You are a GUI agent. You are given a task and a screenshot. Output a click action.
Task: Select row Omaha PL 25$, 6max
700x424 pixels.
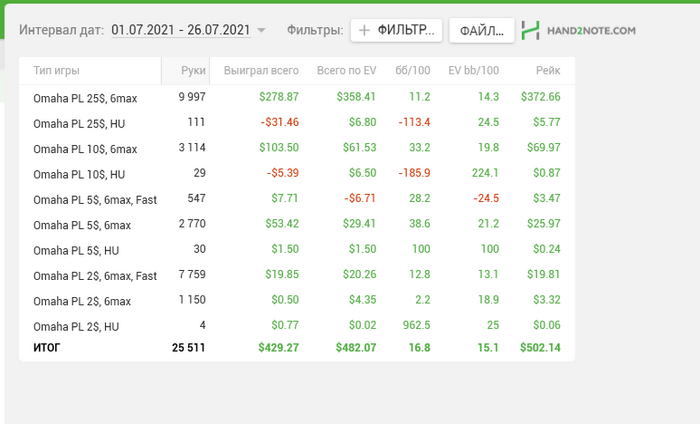pos(297,97)
